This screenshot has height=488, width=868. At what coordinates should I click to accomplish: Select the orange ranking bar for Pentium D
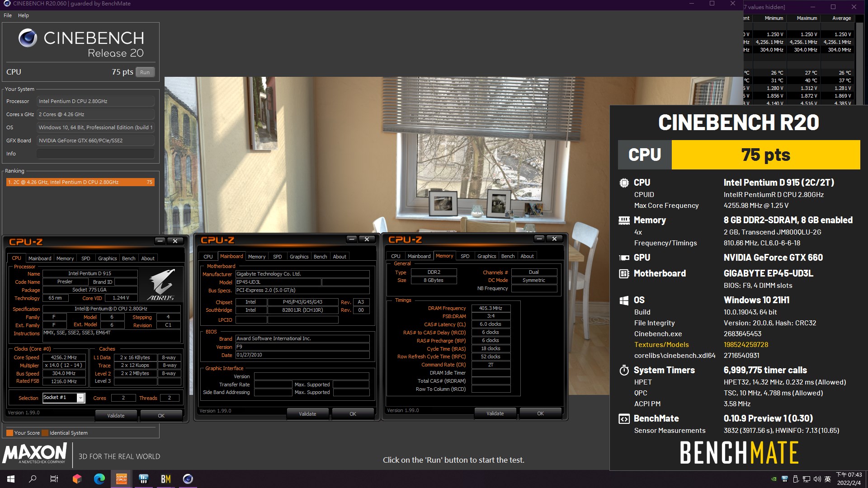80,182
